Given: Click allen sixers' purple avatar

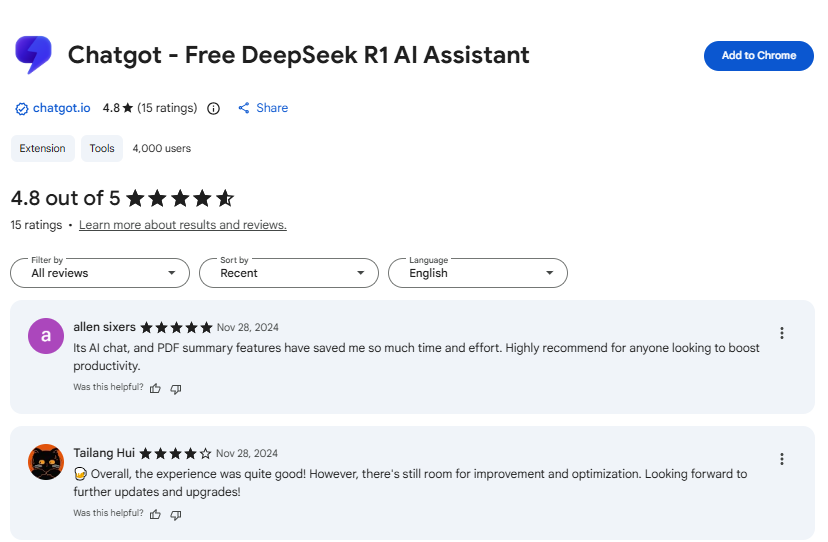Looking at the screenshot, I should (46, 335).
